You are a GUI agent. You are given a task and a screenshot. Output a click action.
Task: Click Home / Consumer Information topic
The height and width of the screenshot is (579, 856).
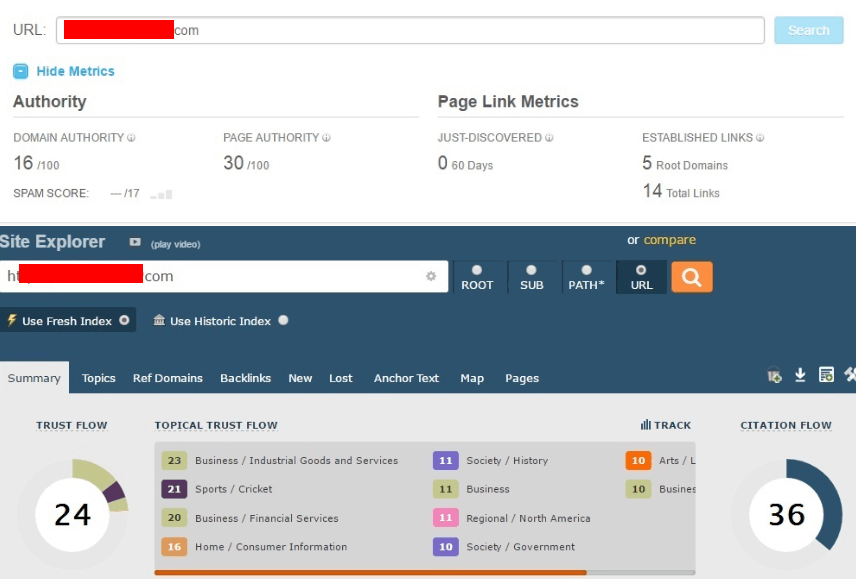(271, 546)
